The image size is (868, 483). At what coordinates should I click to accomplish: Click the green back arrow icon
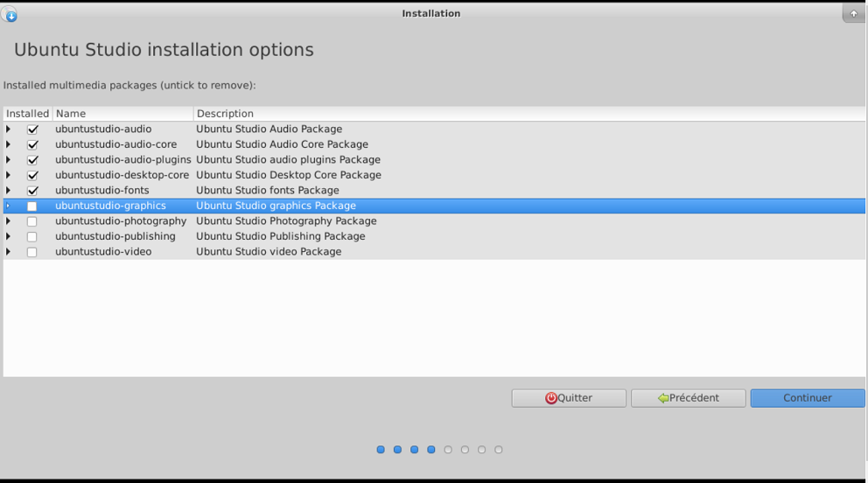(x=663, y=398)
